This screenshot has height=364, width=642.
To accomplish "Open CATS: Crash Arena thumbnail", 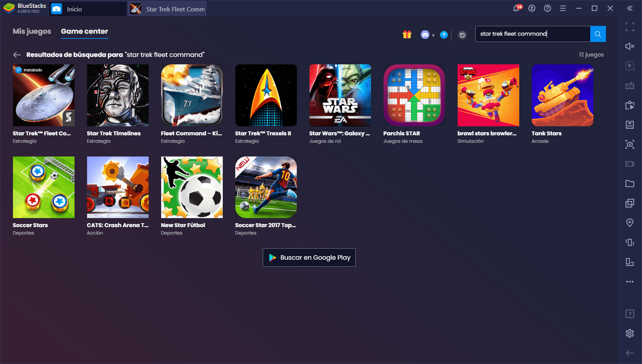I will click(118, 187).
